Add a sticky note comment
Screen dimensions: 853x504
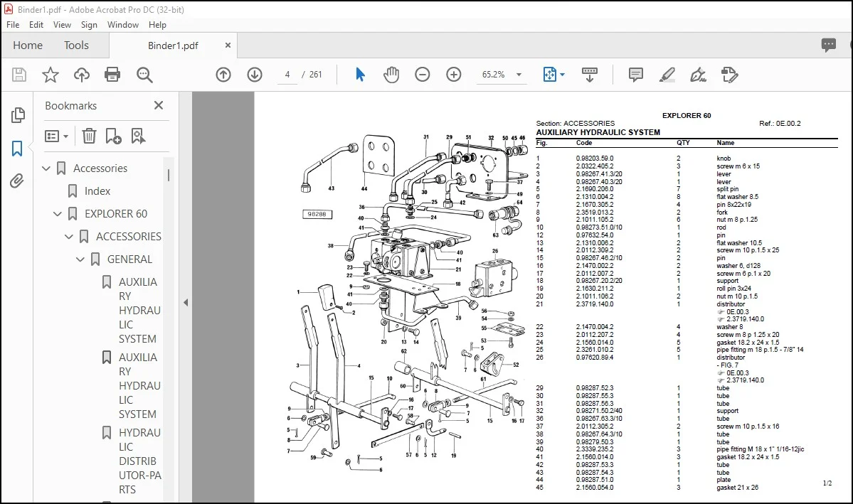[635, 75]
